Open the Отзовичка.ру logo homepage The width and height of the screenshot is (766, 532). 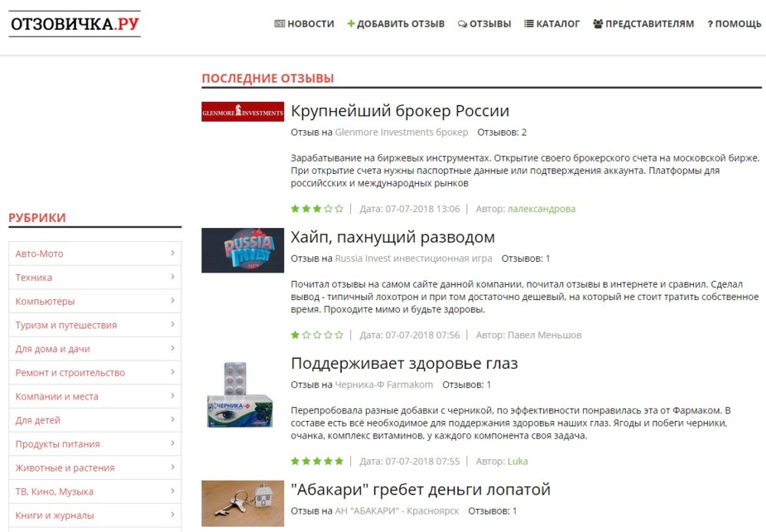pyautogui.click(x=75, y=24)
